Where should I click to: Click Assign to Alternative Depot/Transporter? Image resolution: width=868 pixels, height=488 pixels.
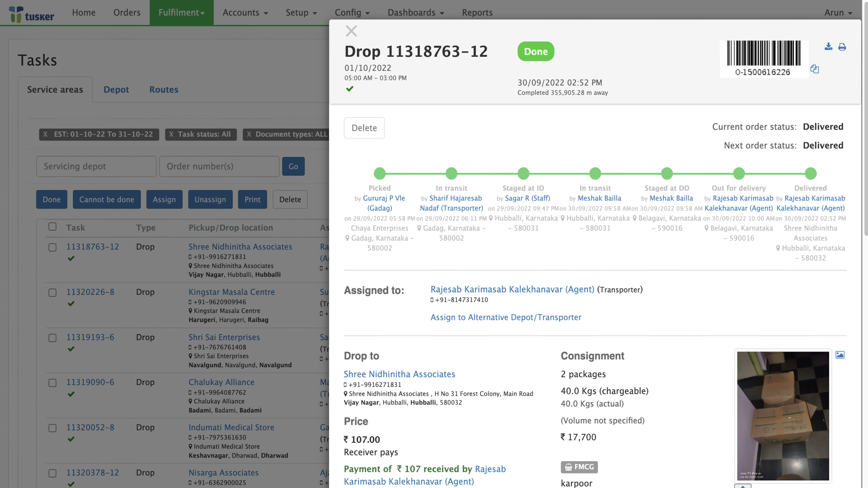[x=506, y=317]
